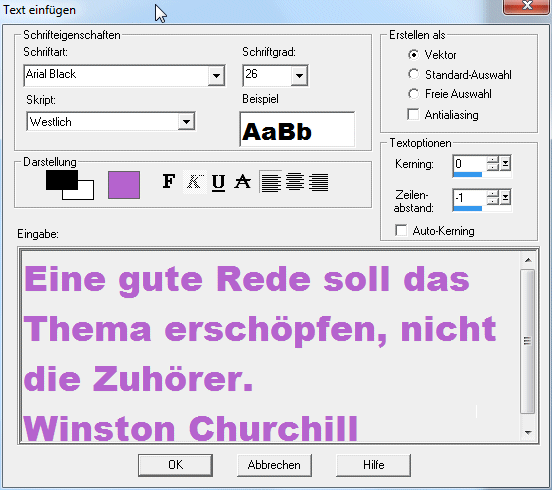552x490 pixels.
Task: Open the Schriftgrad size dropdown
Action: pos(299,76)
